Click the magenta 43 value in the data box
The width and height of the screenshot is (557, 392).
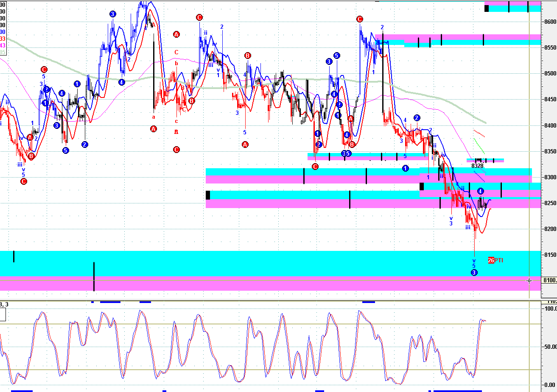tap(3, 45)
